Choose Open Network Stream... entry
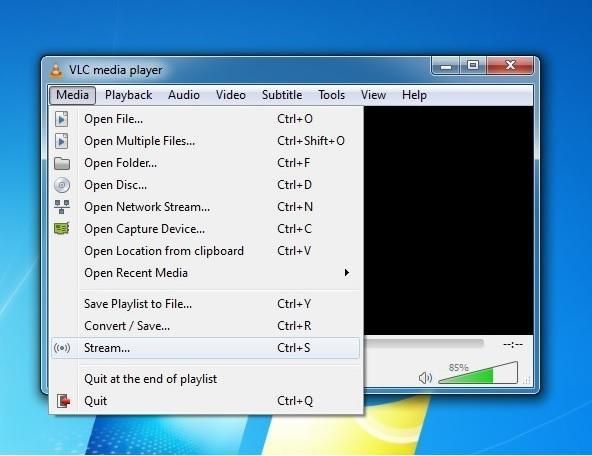592x456 pixels. click(x=206, y=207)
